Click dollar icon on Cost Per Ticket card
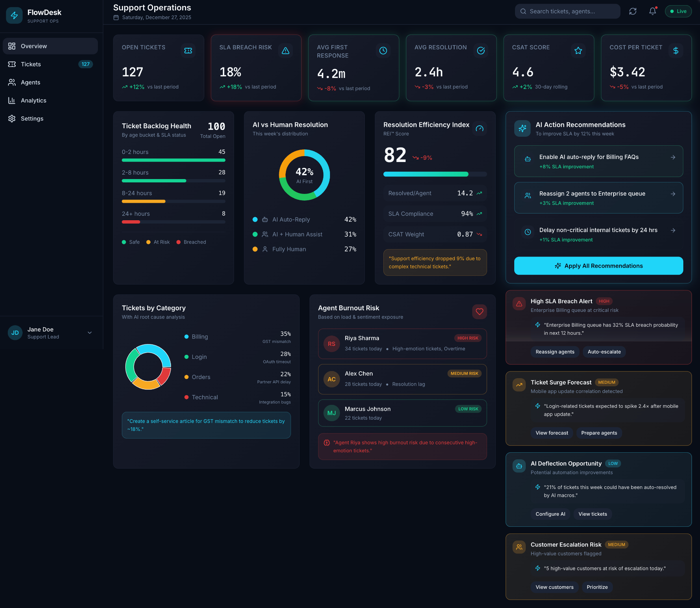This screenshot has height=608, width=700. (676, 50)
